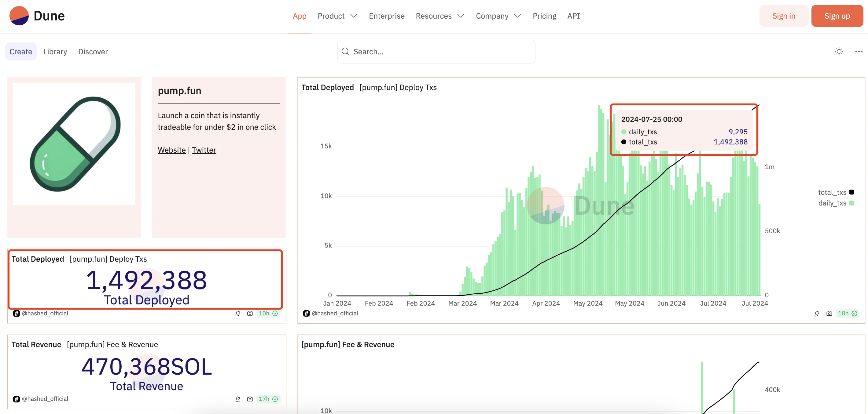Expand the Company dropdown menu
The height and width of the screenshot is (414, 868).
tap(497, 16)
